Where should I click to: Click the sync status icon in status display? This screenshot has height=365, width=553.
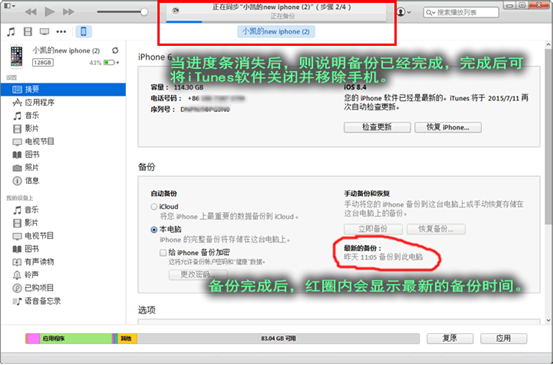coord(176,11)
